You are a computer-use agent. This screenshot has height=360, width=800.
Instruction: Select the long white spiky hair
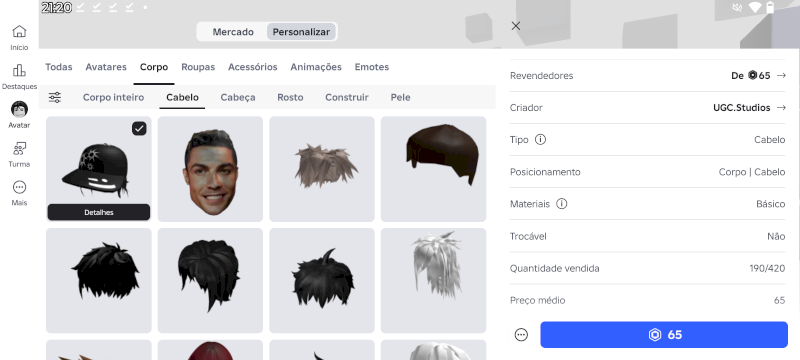tap(433, 280)
